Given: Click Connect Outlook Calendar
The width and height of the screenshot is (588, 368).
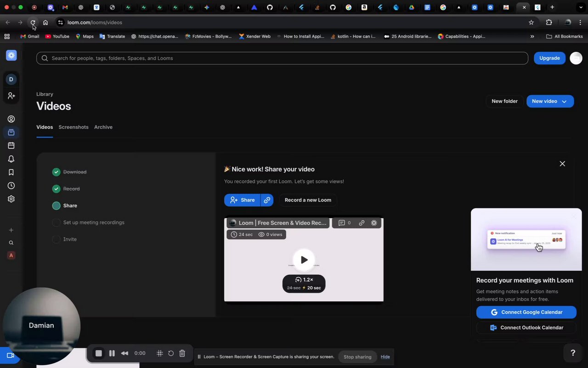Looking at the screenshot, I should point(526,328).
